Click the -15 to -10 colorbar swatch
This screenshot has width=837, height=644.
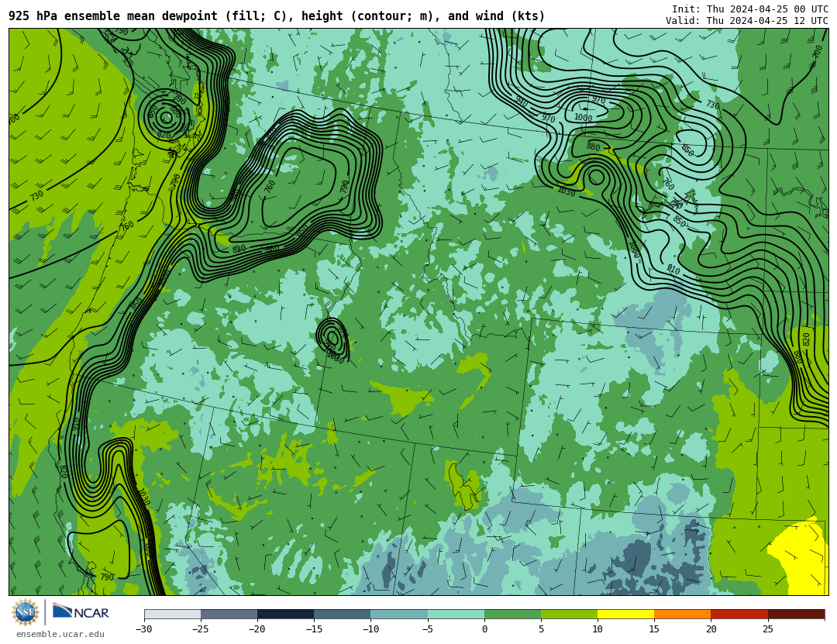(x=343, y=614)
